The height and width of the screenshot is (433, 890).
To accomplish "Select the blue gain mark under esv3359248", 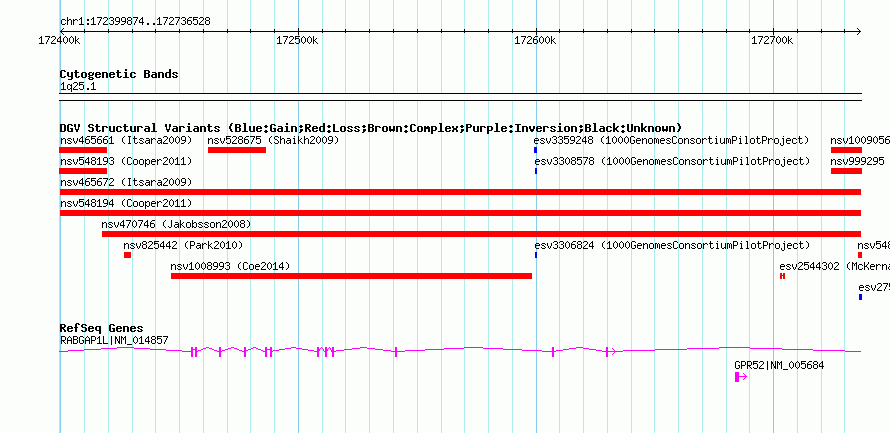I will tap(535, 150).
